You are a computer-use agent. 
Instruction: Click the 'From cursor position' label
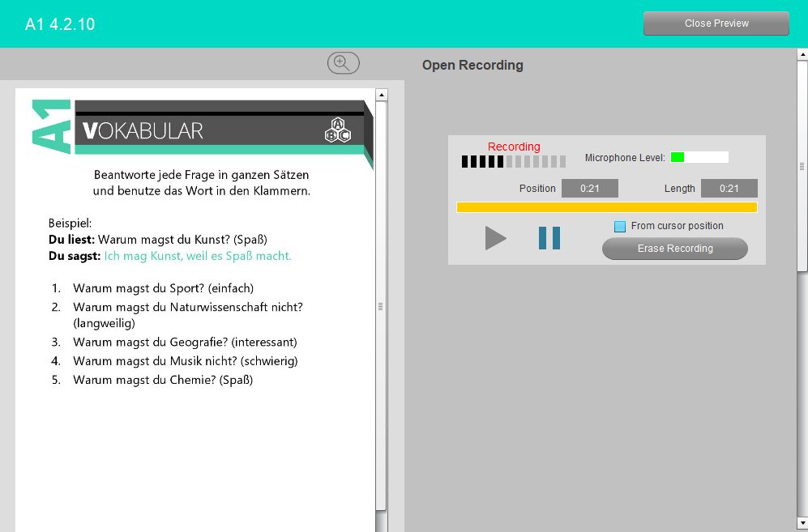tap(677, 226)
